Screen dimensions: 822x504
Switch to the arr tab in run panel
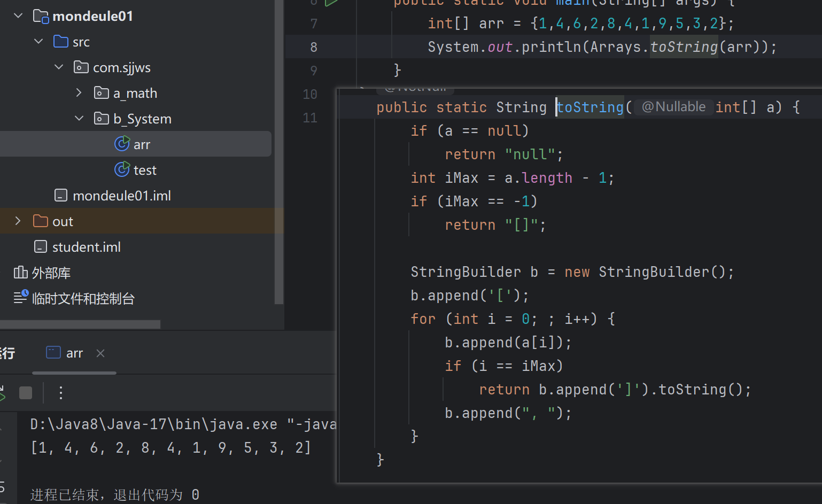pos(74,353)
